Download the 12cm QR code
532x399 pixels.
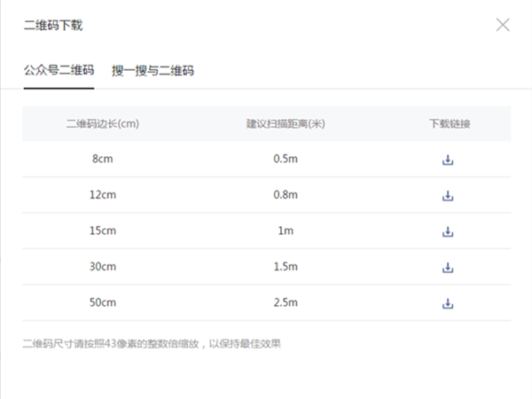[448, 196]
